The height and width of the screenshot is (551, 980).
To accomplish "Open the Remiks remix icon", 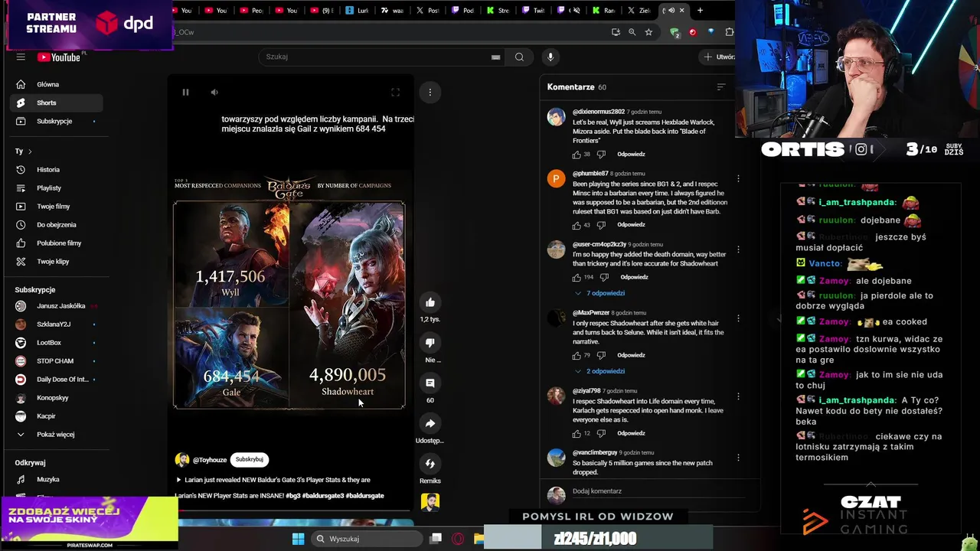I will coord(430,463).
